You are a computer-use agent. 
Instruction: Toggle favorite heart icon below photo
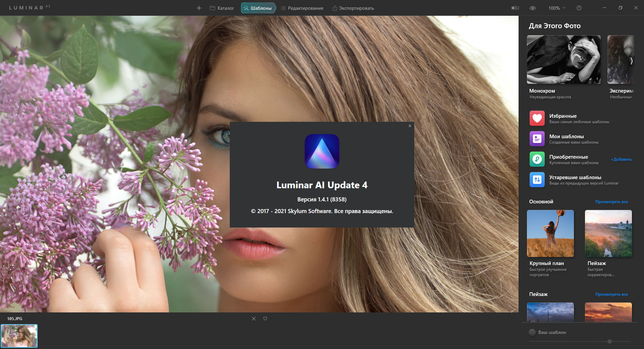click(265, 318)
